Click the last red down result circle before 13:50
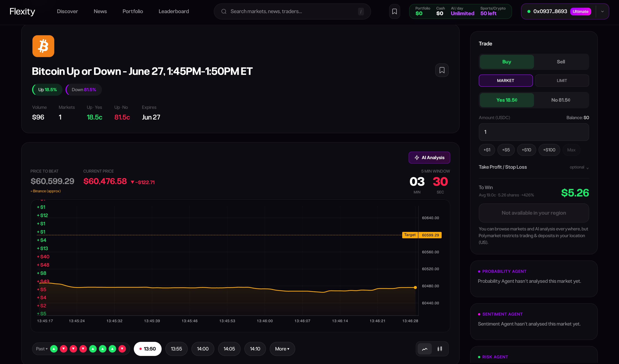Screen dimensions: 619x364 click(x=122, y=349)
